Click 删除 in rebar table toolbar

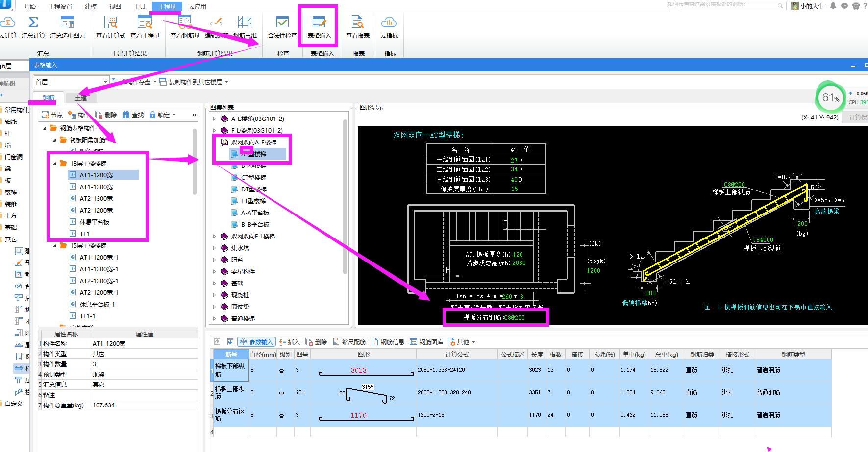(316, 342)
